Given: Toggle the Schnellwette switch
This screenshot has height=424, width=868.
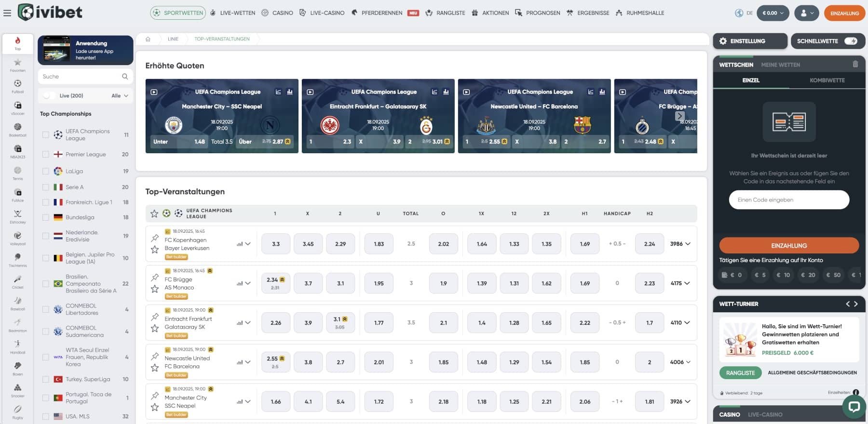Looking at the screenshot, I should pyautogui.click(x=851, y=41).
